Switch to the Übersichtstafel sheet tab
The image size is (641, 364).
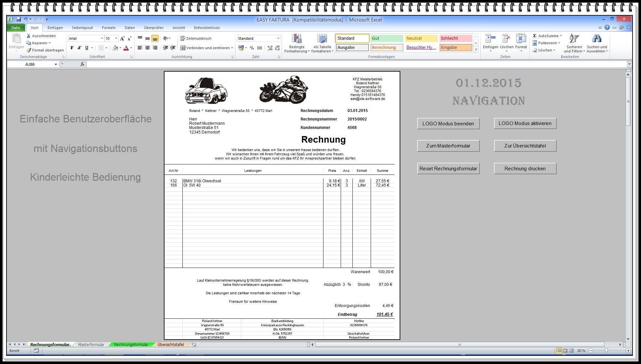click(170, 344)
